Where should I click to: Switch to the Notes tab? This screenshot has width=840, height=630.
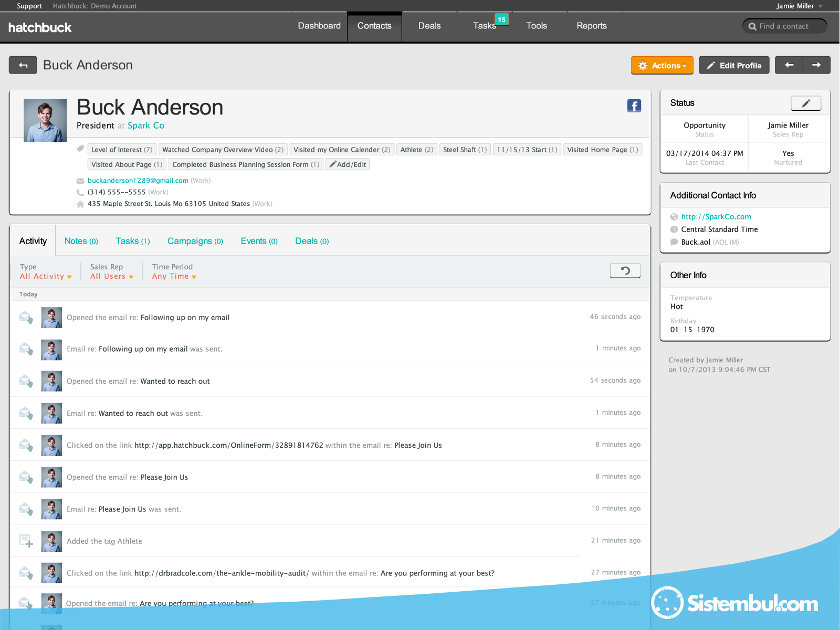point(81,241)
